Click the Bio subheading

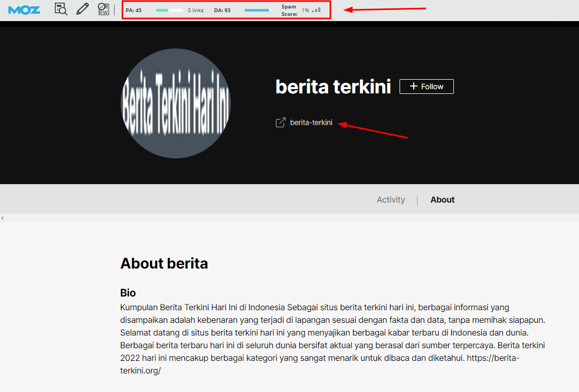pos(128,293)
